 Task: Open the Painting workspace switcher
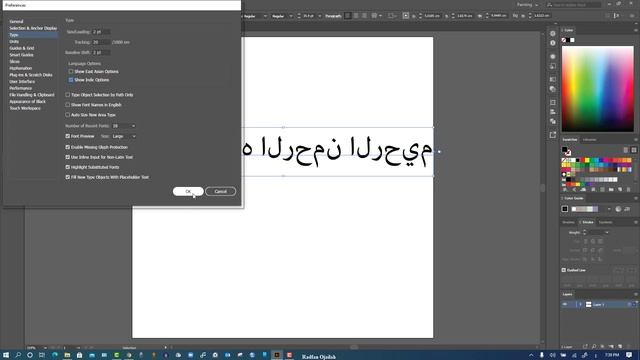click(x=527, y=4)
